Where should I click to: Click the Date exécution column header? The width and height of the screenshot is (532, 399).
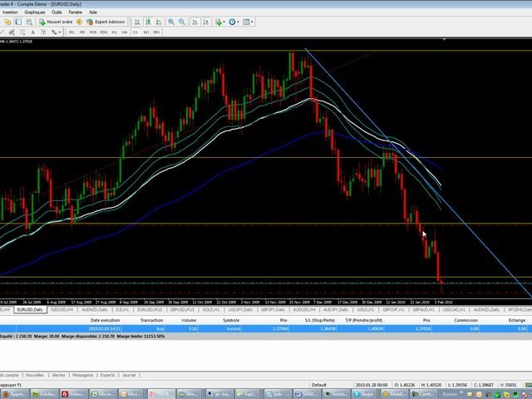click(105, 320)
